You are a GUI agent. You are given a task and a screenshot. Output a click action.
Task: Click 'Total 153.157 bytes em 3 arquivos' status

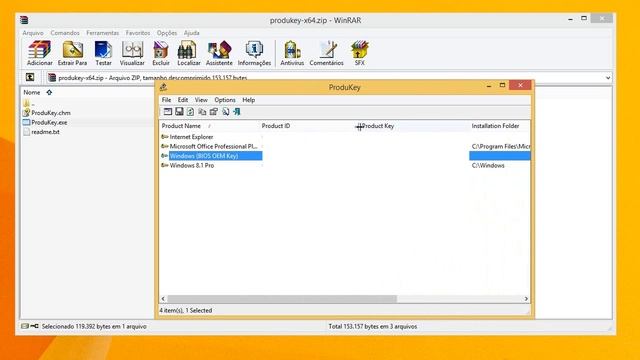coord(373,326)
